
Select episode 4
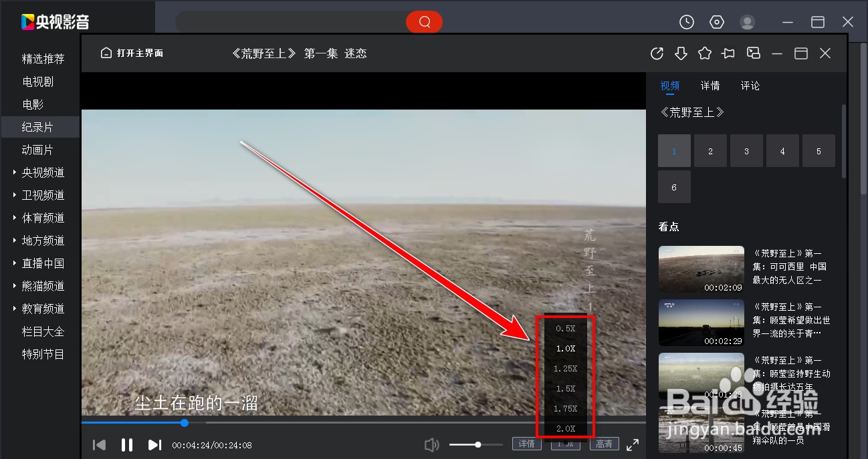click(x=782, y=151)
